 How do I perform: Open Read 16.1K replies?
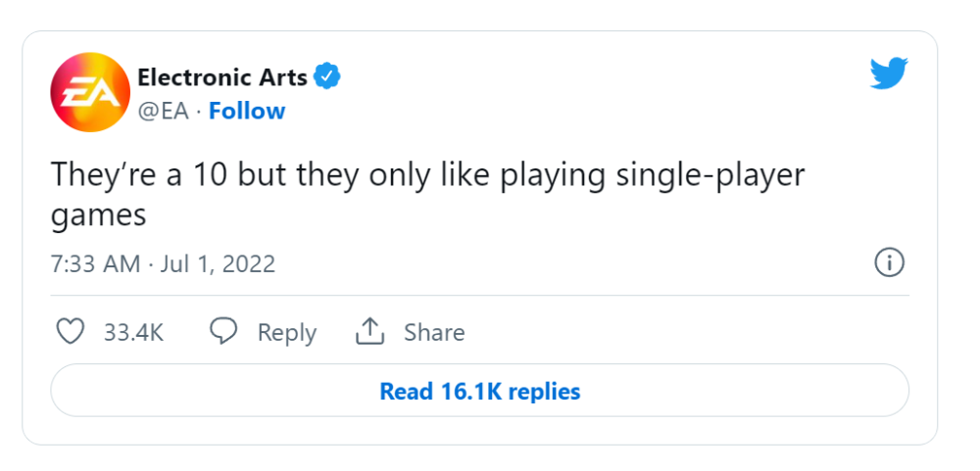coord(479,392)
